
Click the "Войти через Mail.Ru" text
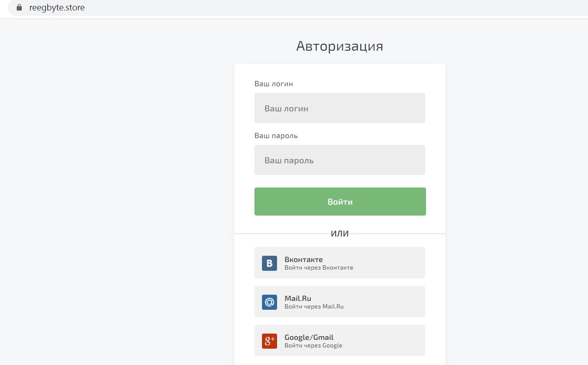(x=314, y=307)
